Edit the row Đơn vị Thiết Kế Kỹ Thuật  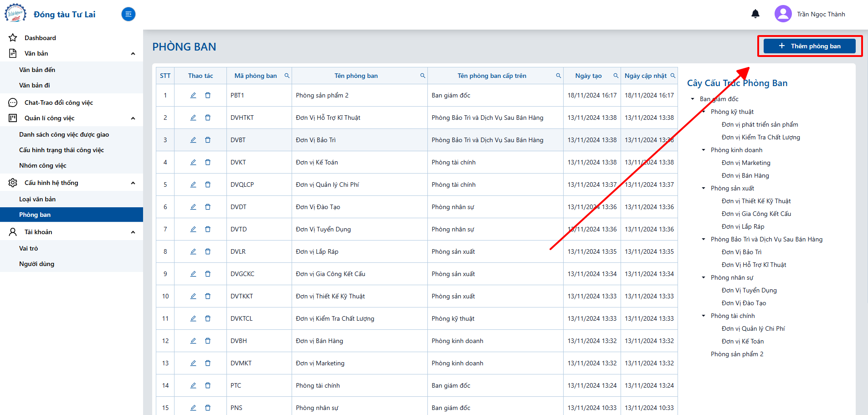tap(193, 296)
